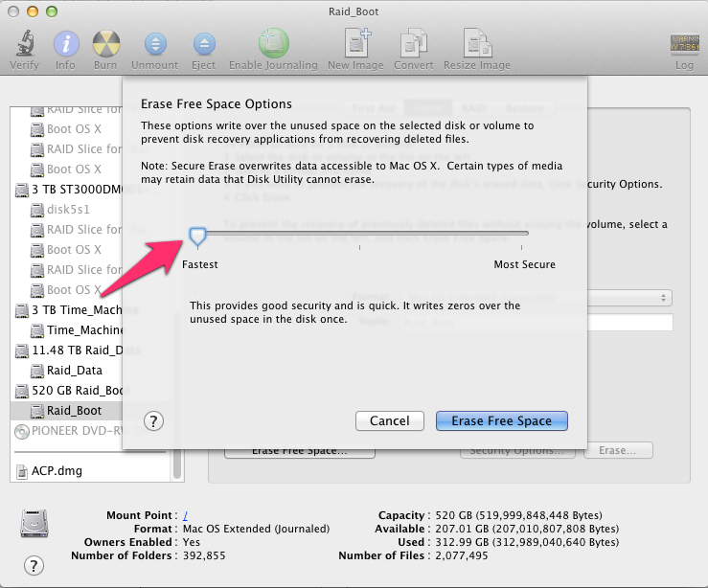Viewport: 708px width, 588px height.
Task: Click the Raid_Boot window title
Action: pyautogui.click(x=354, y=11)
